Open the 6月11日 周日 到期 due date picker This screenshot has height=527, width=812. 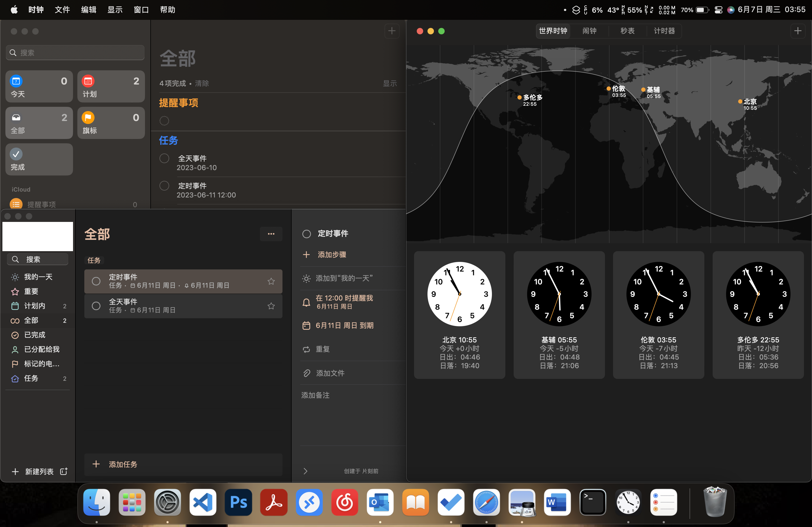click(x=344, y=325)
